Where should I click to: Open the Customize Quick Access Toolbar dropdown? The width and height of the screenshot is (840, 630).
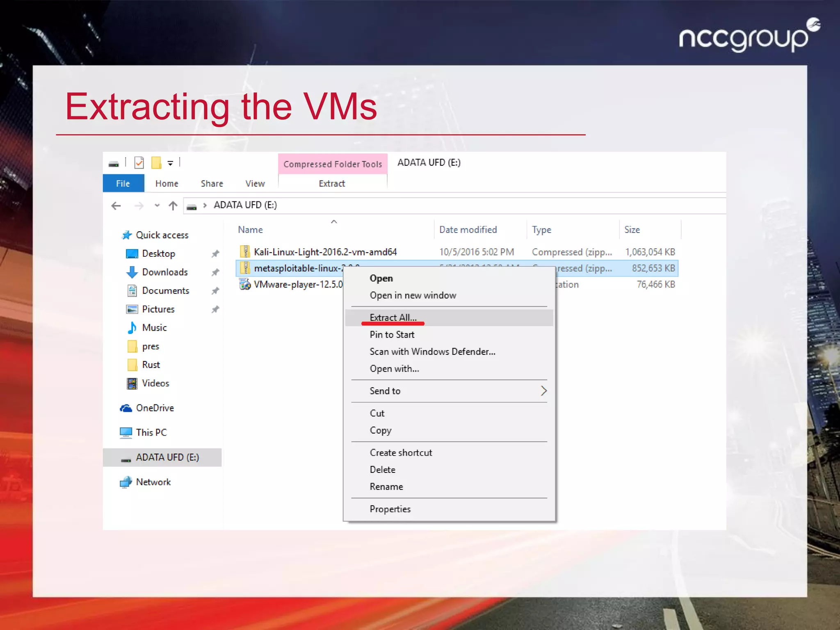[x=170, y=163]
